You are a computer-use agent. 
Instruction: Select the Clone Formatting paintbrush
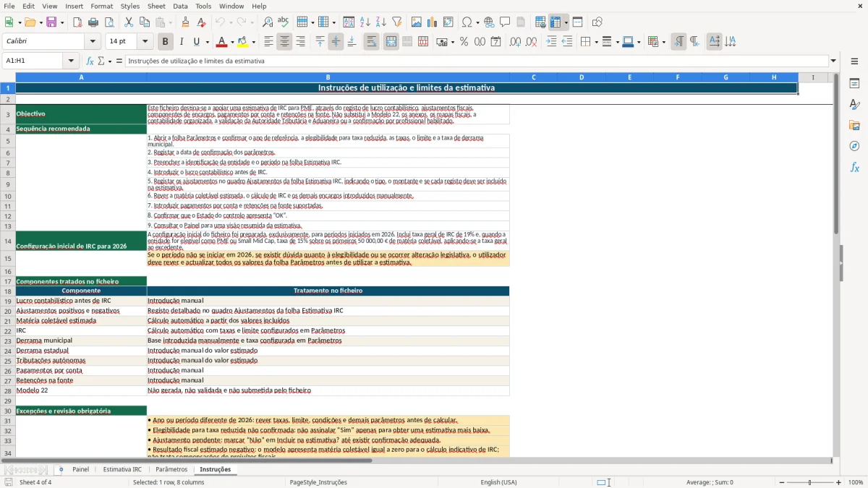(186, 22)
